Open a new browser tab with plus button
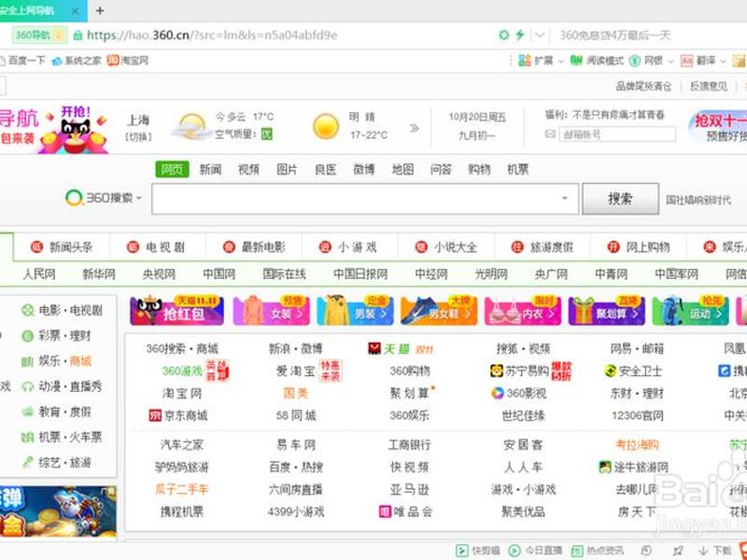Image resolution: width=747 pixels, height=560 pixels. coord(100,10)
